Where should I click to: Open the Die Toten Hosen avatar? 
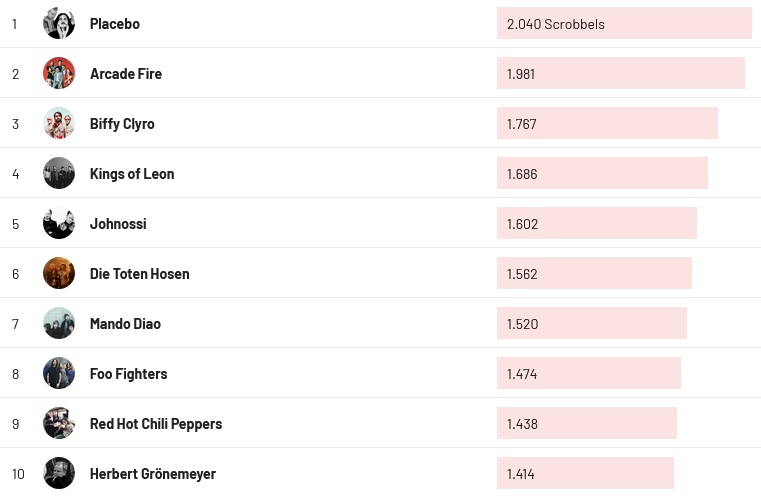(x=59, y=273)
